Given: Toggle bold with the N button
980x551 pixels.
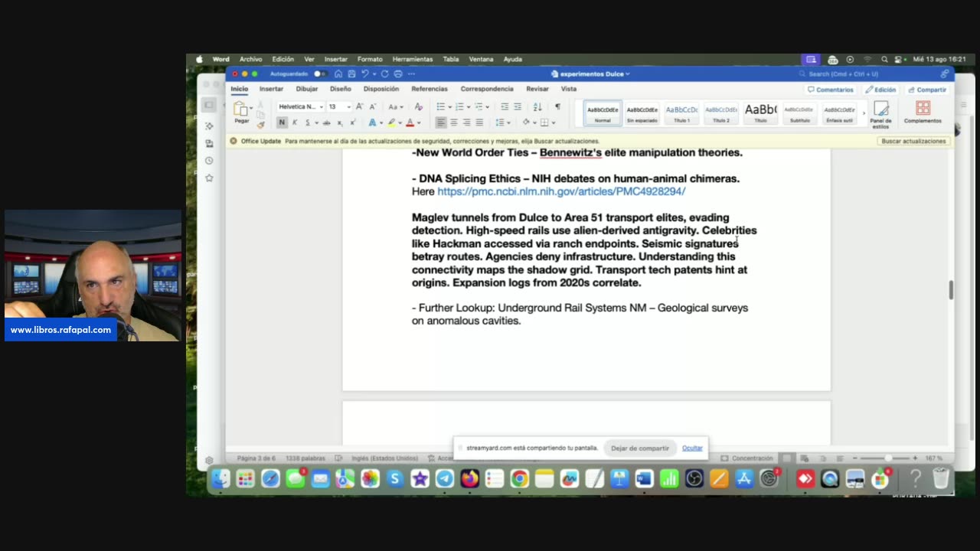Looking at the screenshot, I should 282,122.
